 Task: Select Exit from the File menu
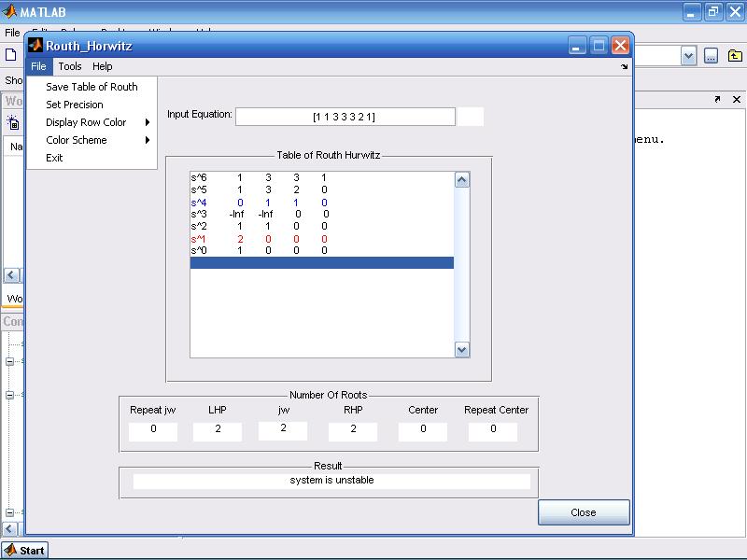click(x=92, y=158)
